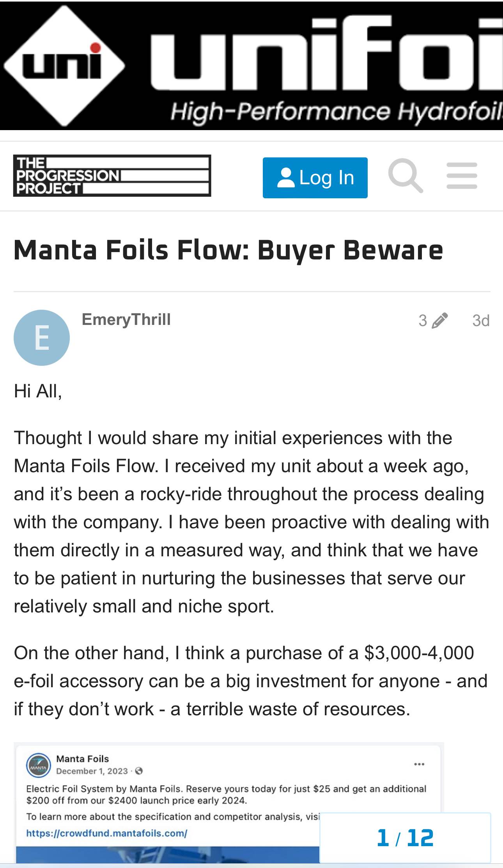
Task: Open EmeryThrill username profile link
Action: pyautogui.click(x=126, y=319)
